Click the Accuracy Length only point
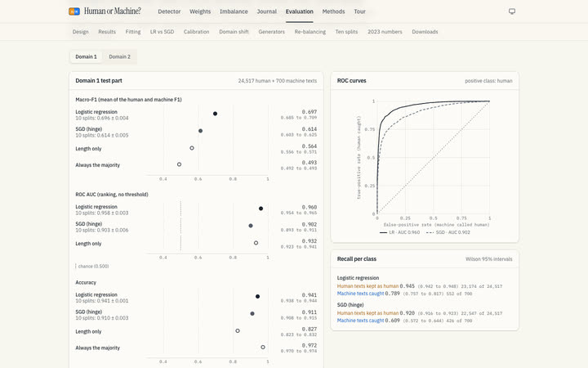This screenshot has width=588, height=368. point(238,331)
